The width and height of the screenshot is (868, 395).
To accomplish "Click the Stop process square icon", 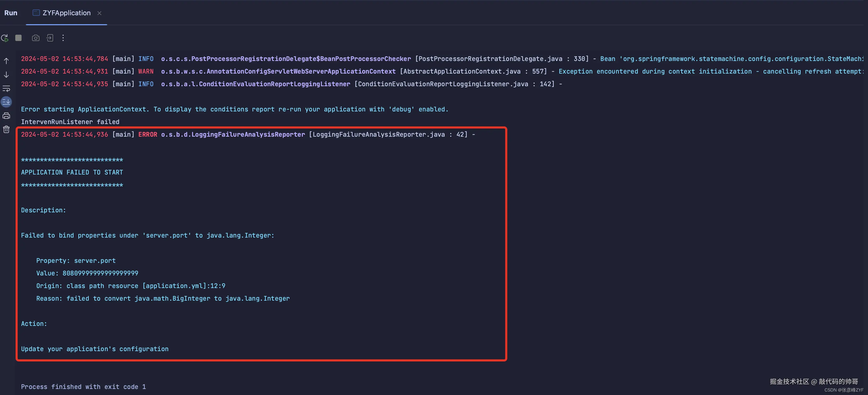I will tap(18, 38).
